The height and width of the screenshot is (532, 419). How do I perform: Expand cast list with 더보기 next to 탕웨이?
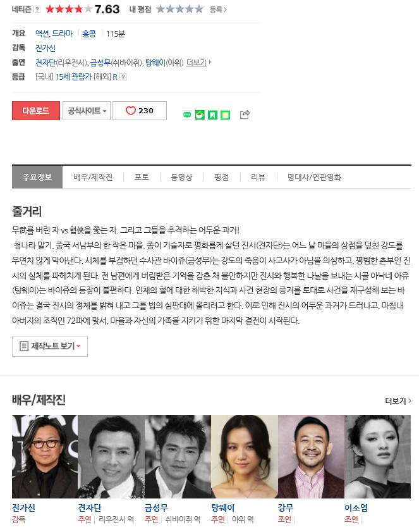point(198,63)
